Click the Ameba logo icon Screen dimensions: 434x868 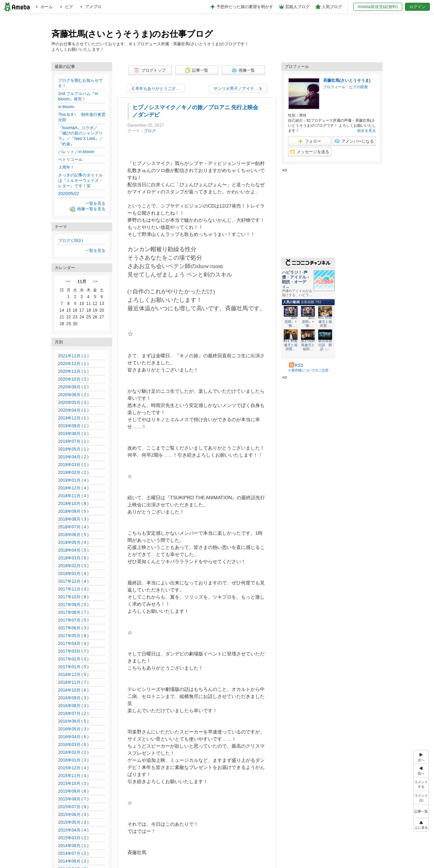[x=17, y=7]
